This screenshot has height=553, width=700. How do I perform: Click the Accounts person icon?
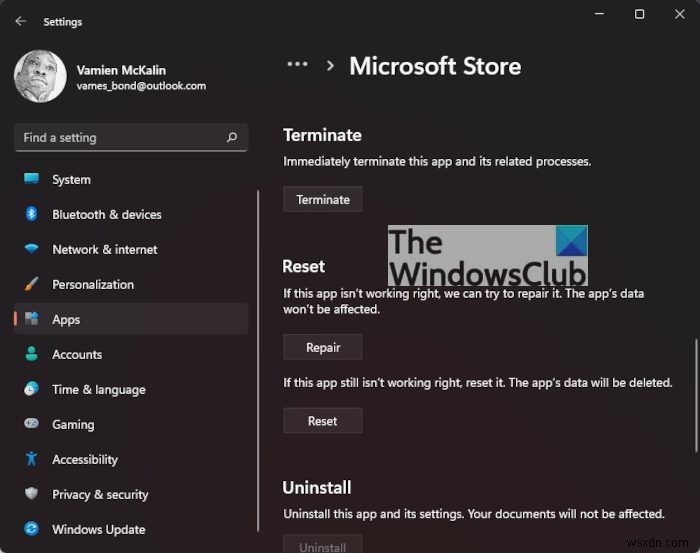tap(31, 353)
